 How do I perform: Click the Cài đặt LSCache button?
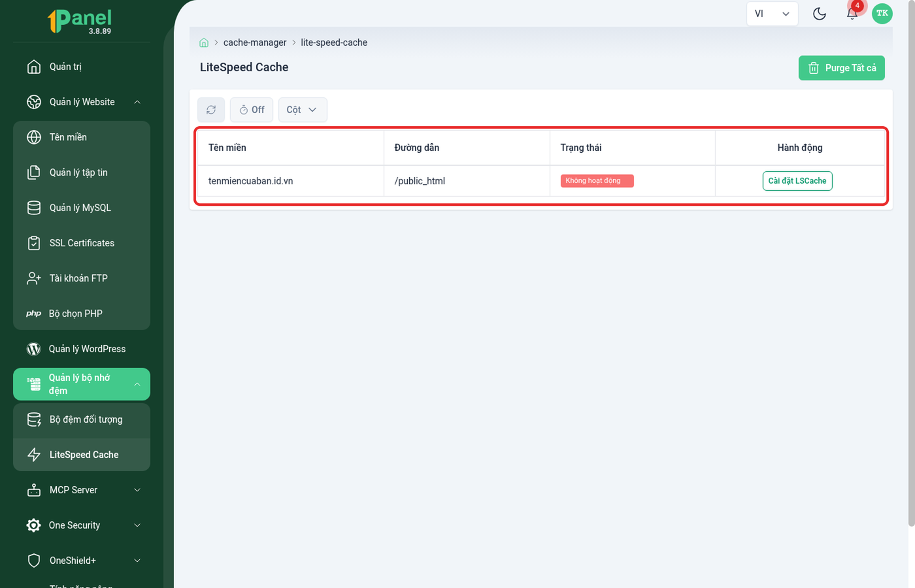[x=797, y=181]
